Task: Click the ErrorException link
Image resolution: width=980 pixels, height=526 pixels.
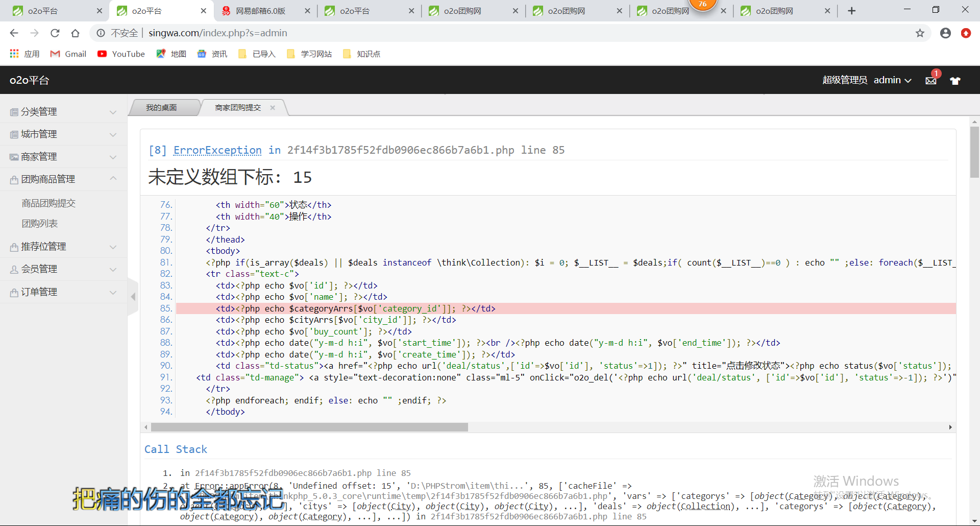Action: point(217,150)
